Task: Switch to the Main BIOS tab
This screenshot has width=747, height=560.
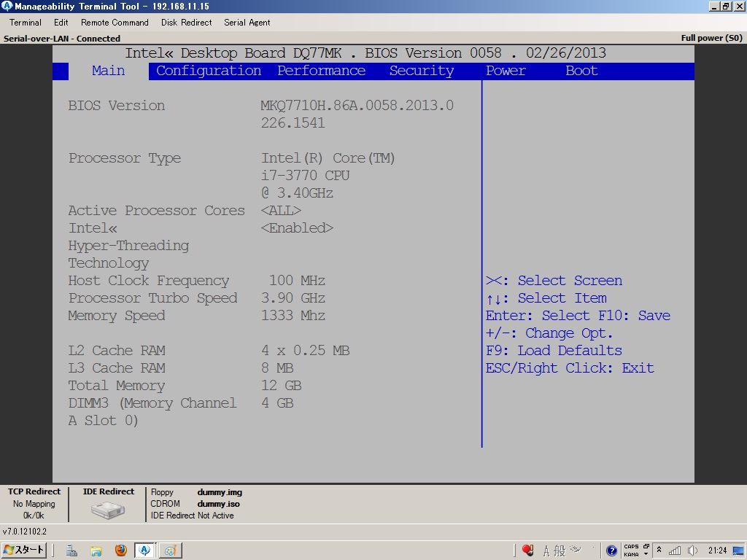Action: click(x=109, y=71)
